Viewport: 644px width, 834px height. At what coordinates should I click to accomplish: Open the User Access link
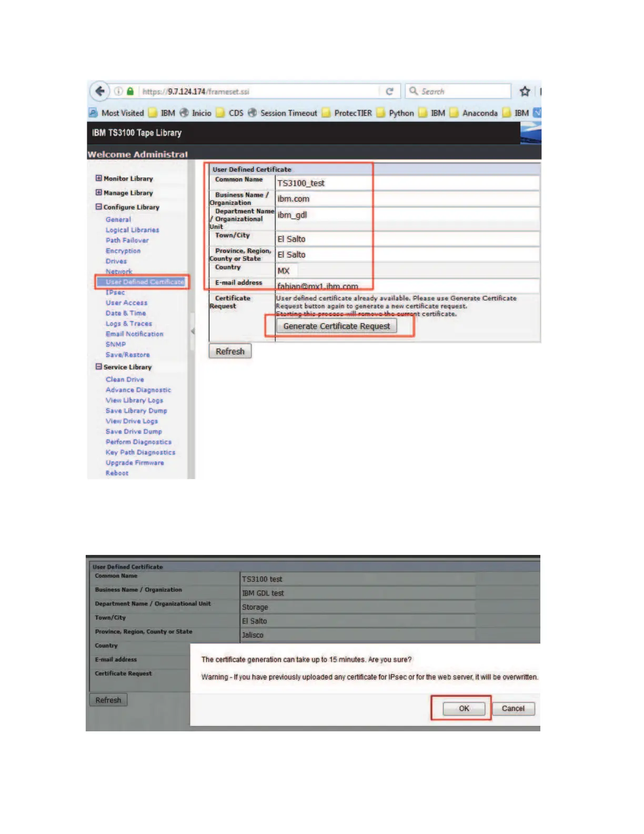[126, 303]
